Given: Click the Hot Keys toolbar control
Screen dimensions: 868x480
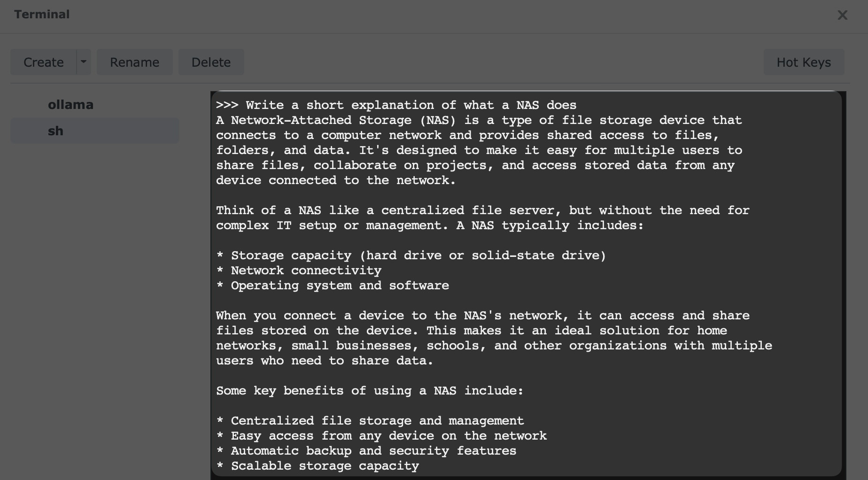Looking at the screenshot, I should pos(803,62).
